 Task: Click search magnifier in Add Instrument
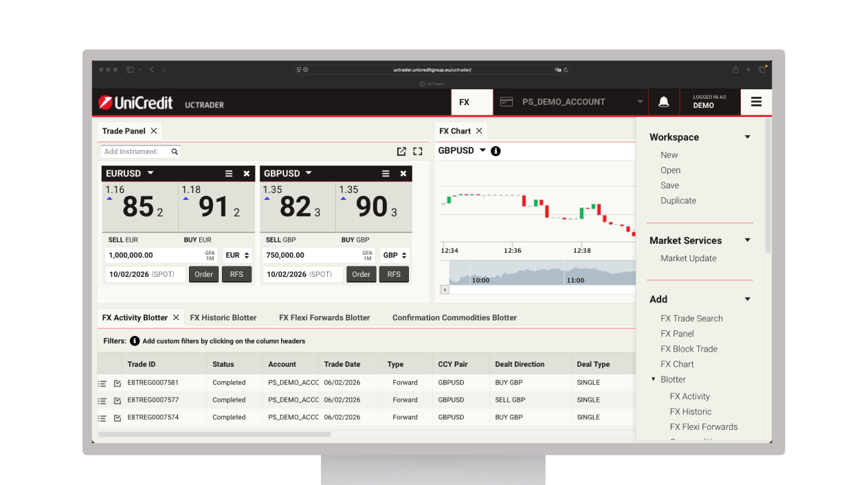click(x=175, y=152)
